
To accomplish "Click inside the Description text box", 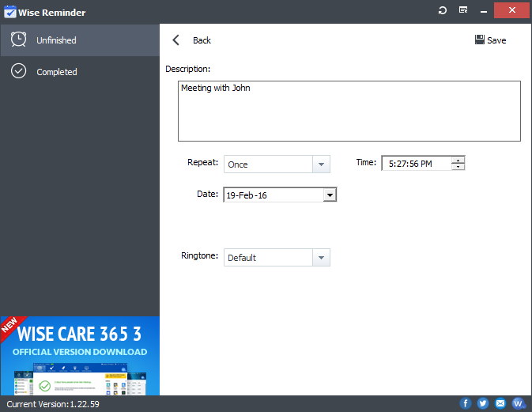I will coord(349,111).
